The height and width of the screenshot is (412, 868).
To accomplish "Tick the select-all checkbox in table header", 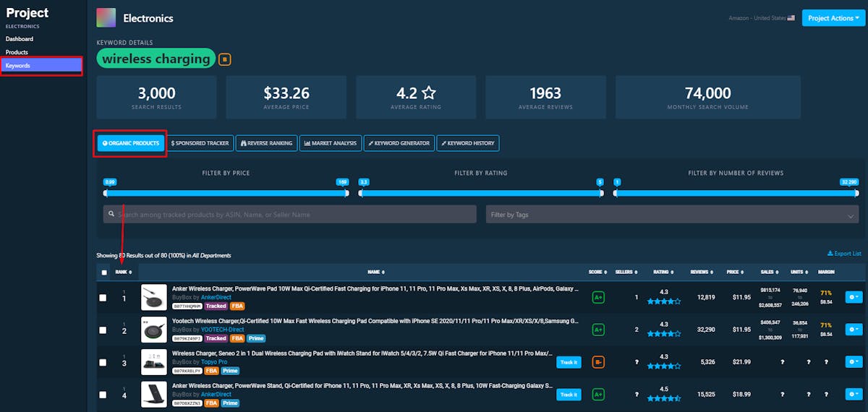I will pos(105,272).
